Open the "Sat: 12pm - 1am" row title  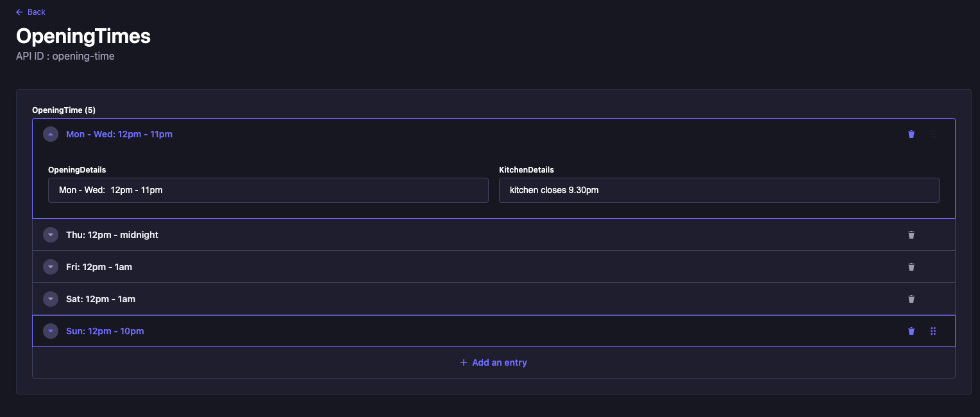click(101, 299)
